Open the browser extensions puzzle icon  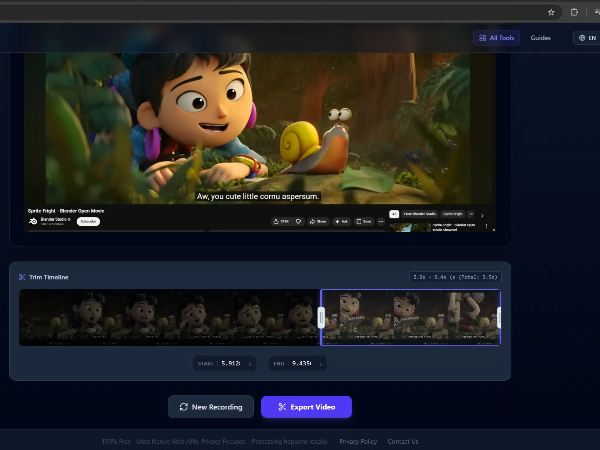click(x=574, y=12)
